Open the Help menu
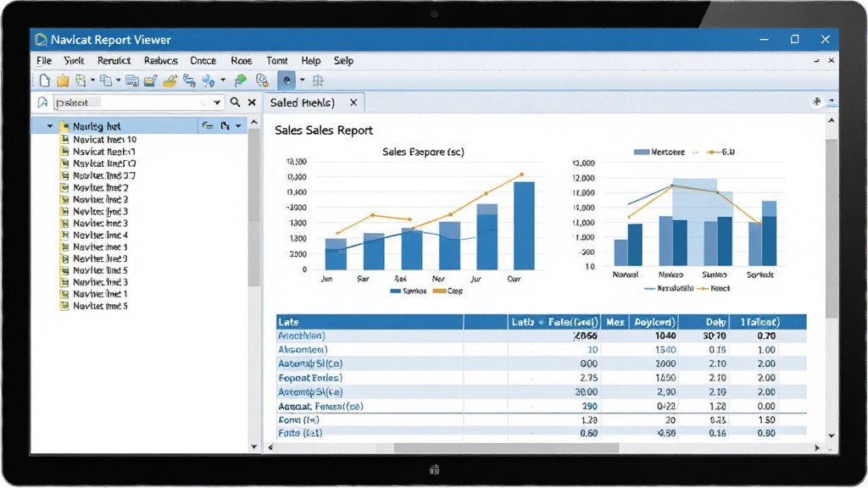This screenshot has height=488, width=868. (x=310, y=61)
